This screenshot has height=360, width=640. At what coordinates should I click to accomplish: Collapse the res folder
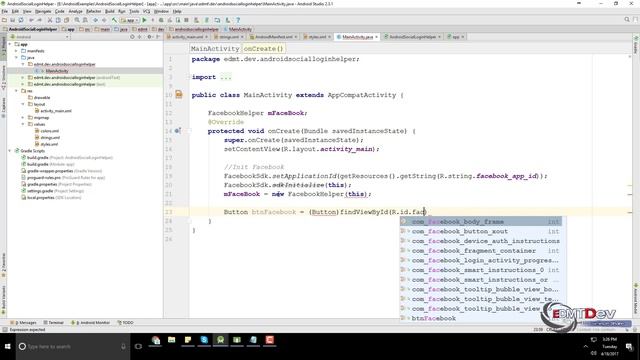pyautogui.click(x=17, y=91)
